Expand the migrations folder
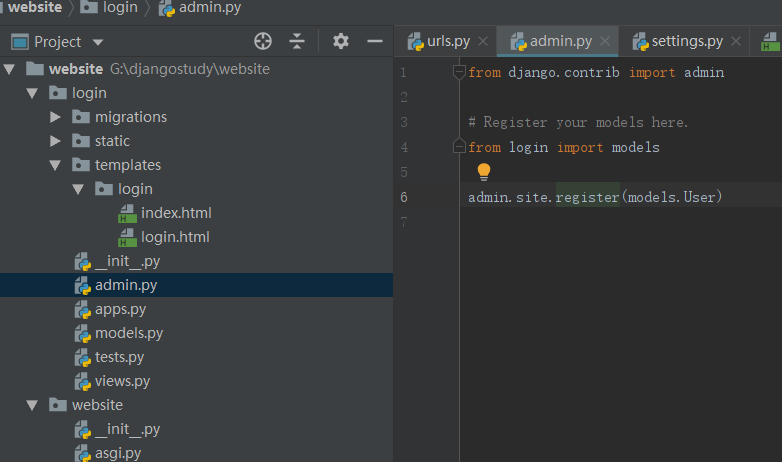This screenshot has width=782, height=462. (56, 117)
